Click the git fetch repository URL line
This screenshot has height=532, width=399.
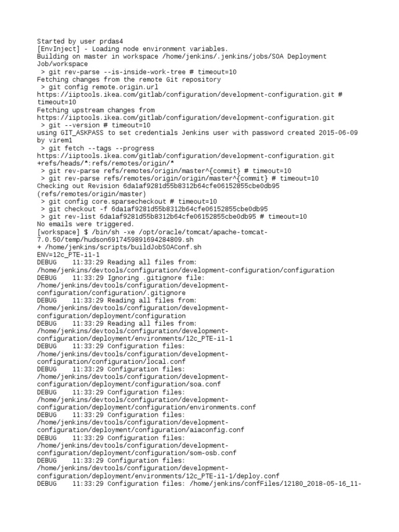coord(185,156)
